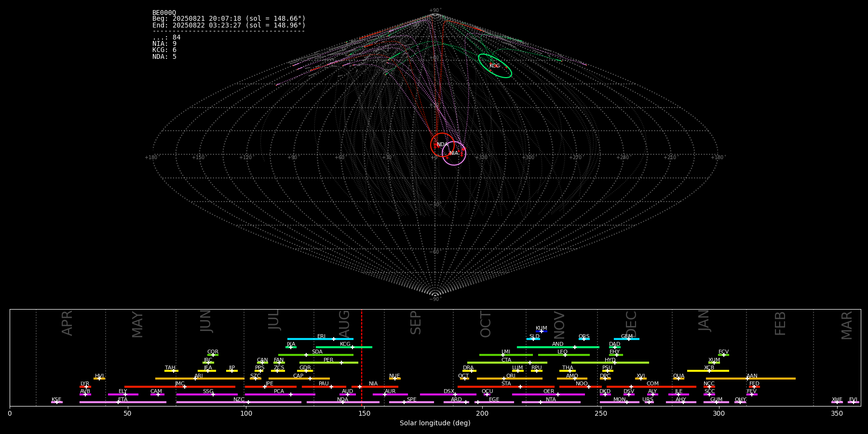The image size is (868, 434).
Task: Click 'NIA: 9' in the count list
Action: click(164, 44)
